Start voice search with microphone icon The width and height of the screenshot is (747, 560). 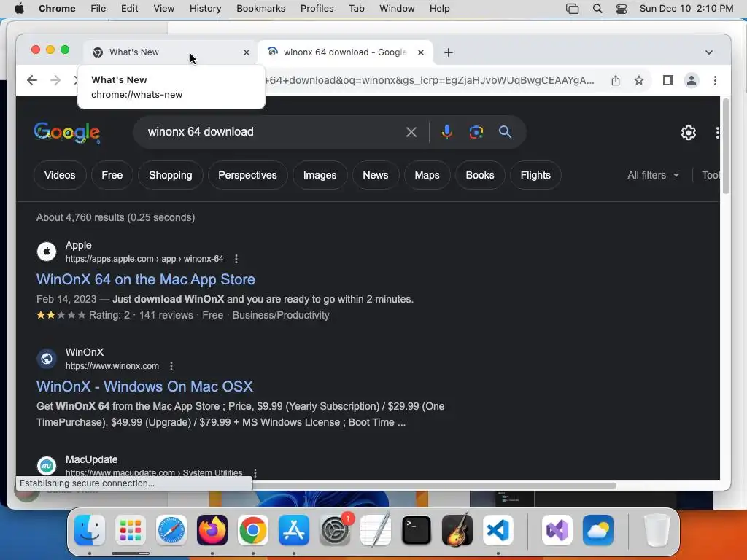click(x=447, y=132)
